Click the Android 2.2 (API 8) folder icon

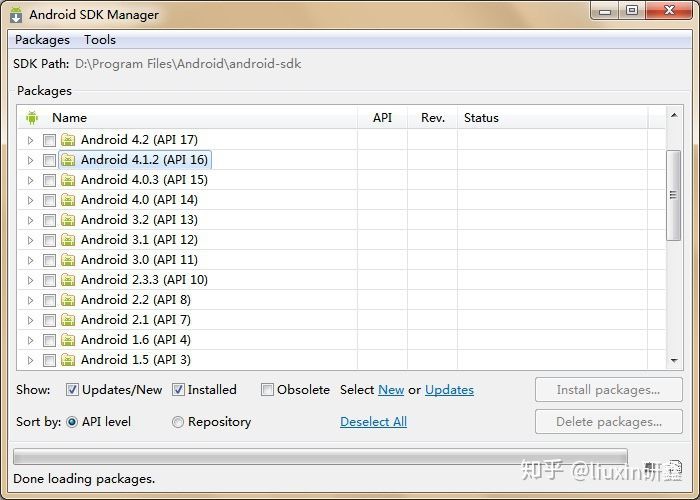(x=68, y=300)
